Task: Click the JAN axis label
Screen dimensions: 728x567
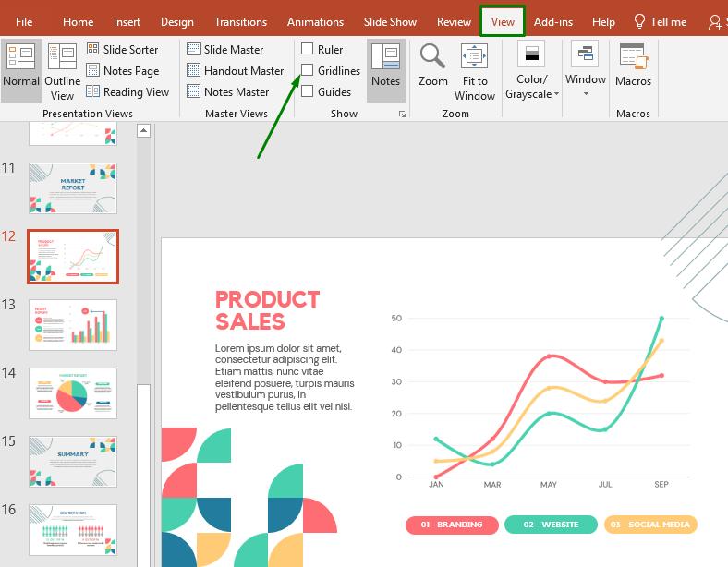Action: (x=436, y=485)
